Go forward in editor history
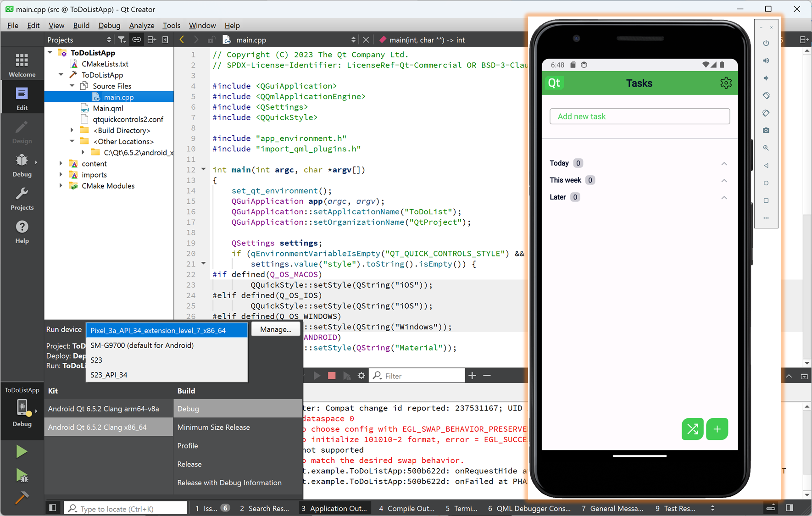This screenshot has height=516, width=812. click(196, 40)
